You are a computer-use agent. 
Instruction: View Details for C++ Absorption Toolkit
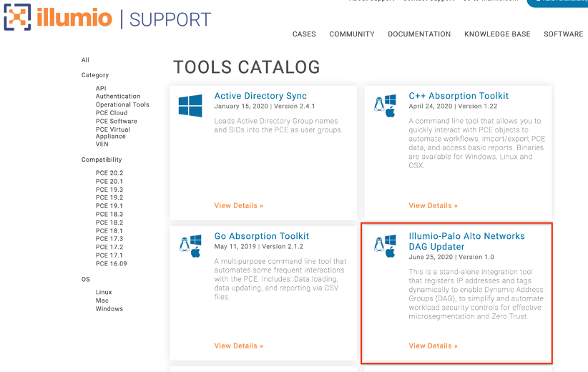point(433,205)
